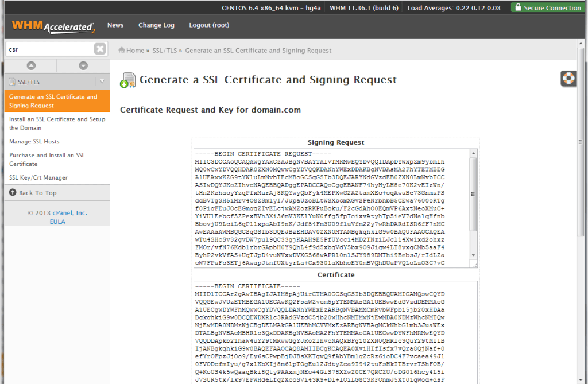Click Signing Request scrollbar down arrow
This screenshot has height=384, width=588.
point(473,255)
